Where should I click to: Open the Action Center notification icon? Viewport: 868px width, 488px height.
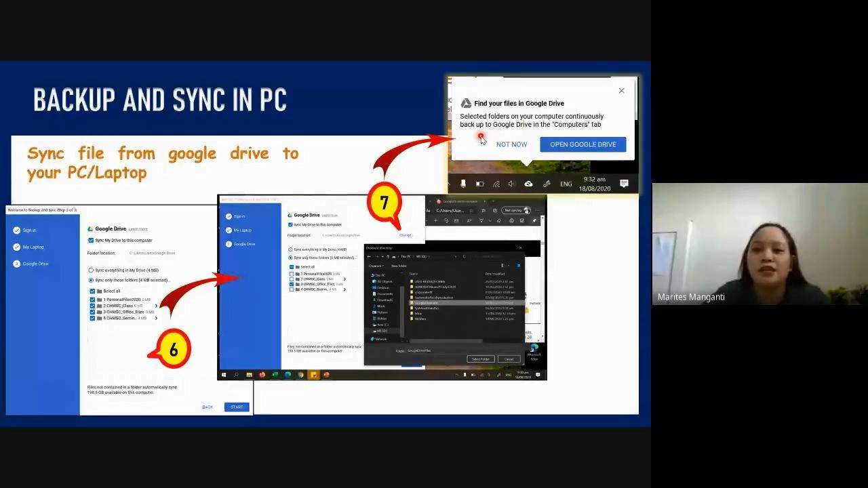[x=624, y=184]
